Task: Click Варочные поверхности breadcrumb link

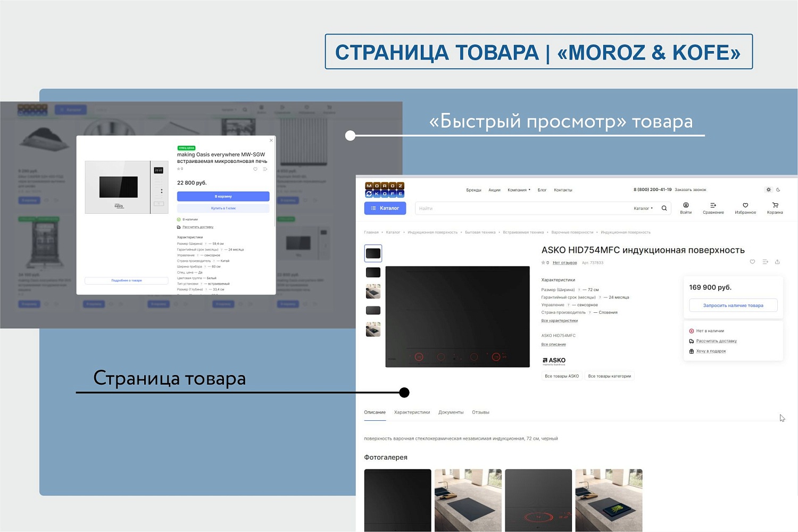Action: 572,232
